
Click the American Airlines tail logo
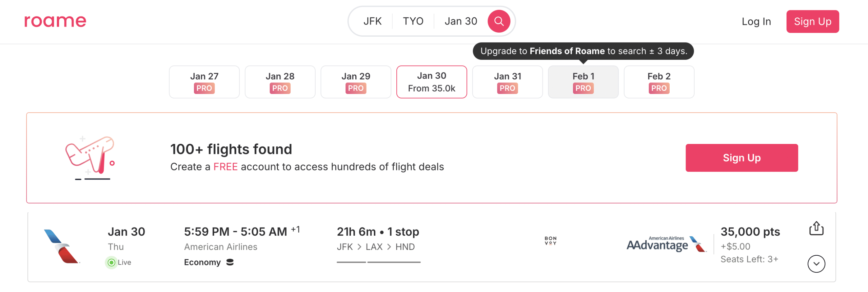tap(62, 247)
